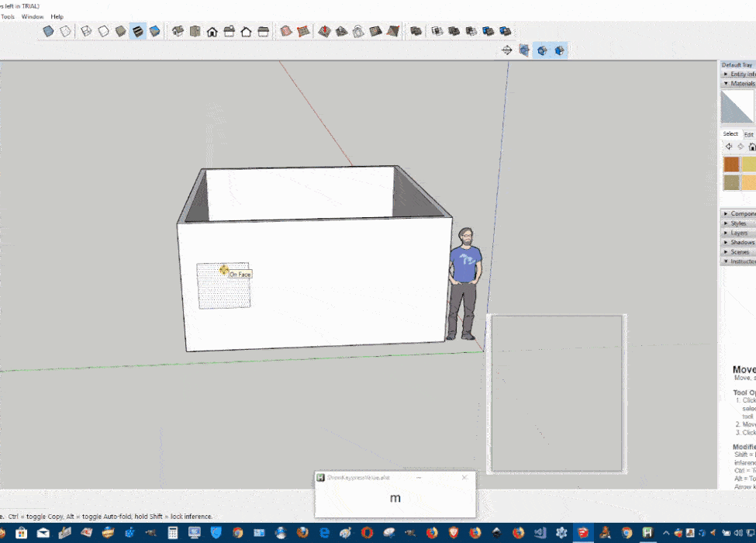Switch to Left view

point(264,31)
